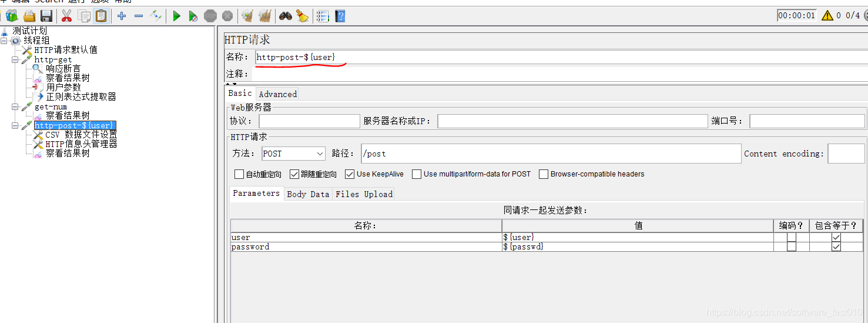
Task: Collapse the get-num tree node
Action: pyautogui.click(x=15, y=106)
